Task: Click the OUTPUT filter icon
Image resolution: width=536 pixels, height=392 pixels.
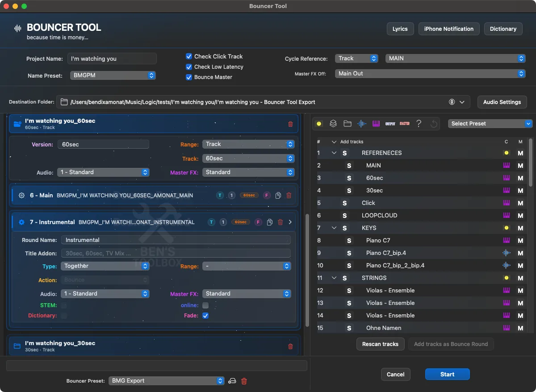Action: (390, 124)
